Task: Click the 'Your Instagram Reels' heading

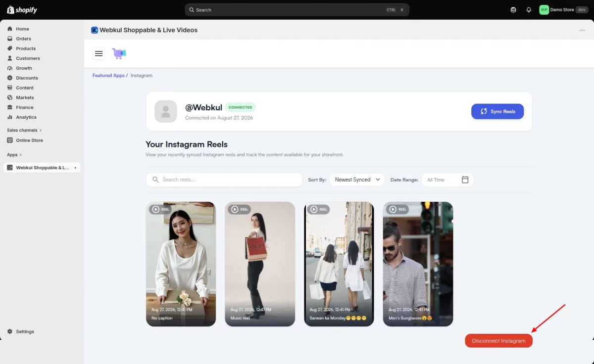Action: (187, 144)
